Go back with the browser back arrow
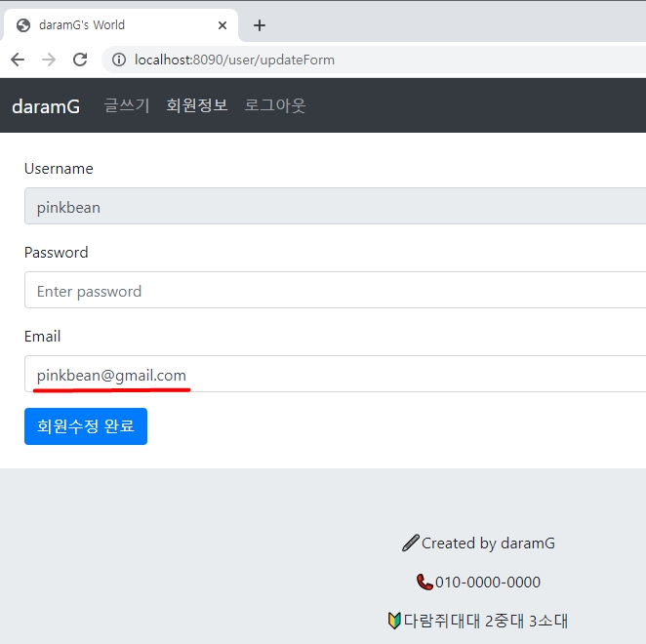Screen dimensions: 646x644 [x=18, y=60]
